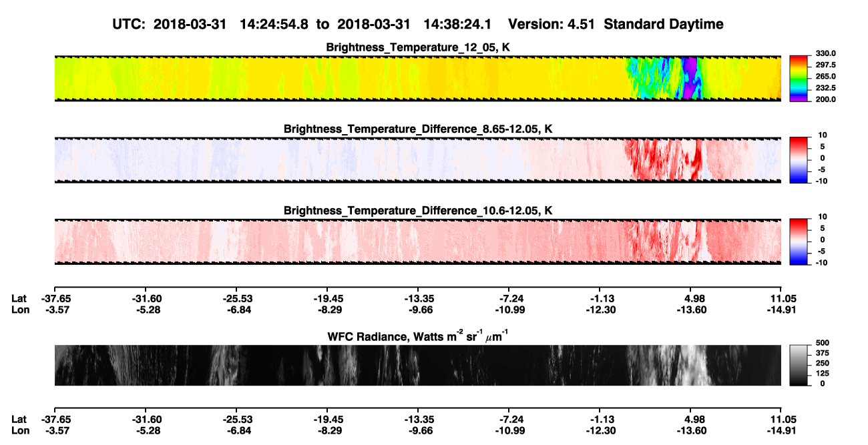Screen dimensions: 868x445
Task: Click latitude -37.65 on the axis above WFC Radiance
Action: coord(55,299)
